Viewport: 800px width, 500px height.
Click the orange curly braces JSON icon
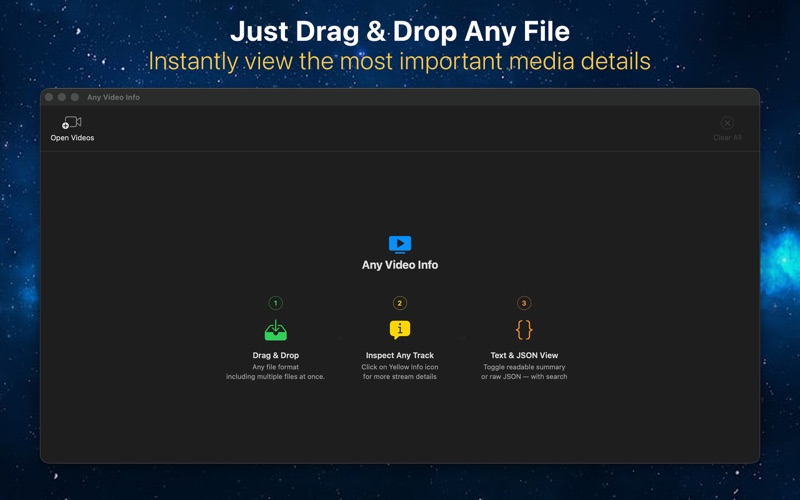tap(524, 330)
